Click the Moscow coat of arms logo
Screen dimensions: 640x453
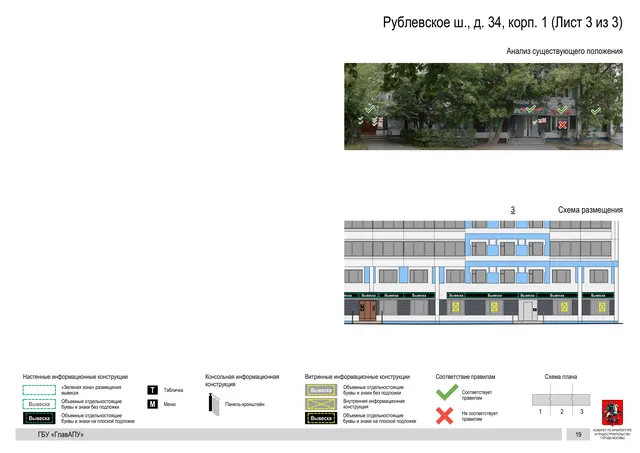point(612,413)
